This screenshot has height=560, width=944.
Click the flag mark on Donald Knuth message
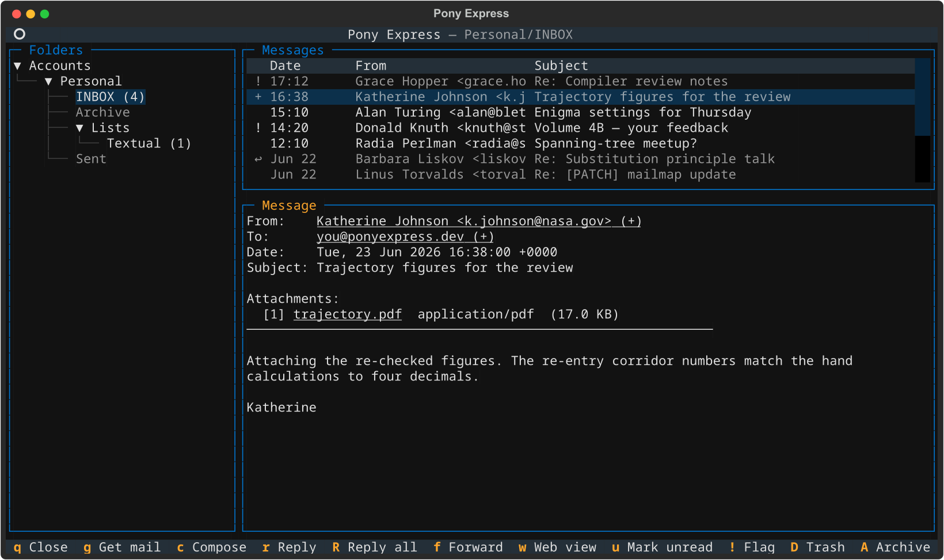pyautogui.click(x=258, y=128)
